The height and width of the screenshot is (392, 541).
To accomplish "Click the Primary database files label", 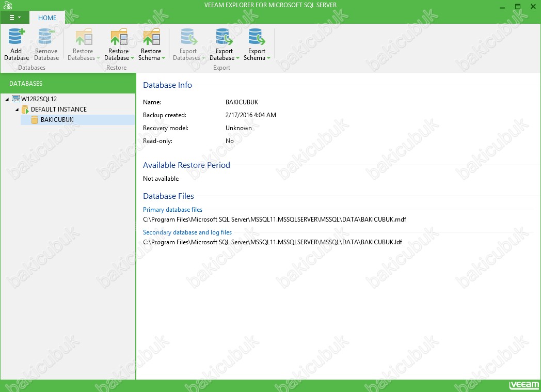I will click(172, 210).
